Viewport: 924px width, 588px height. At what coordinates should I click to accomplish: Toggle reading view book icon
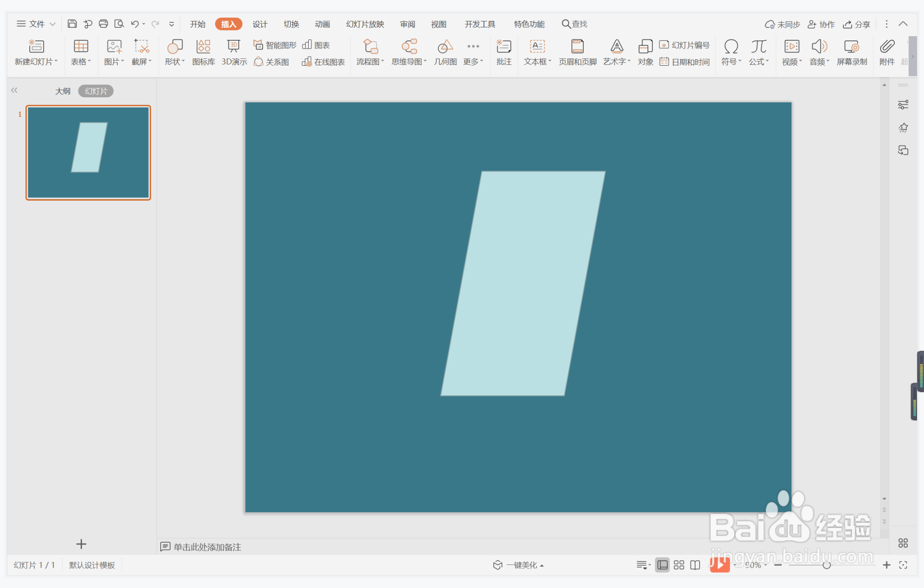point(695,565)
